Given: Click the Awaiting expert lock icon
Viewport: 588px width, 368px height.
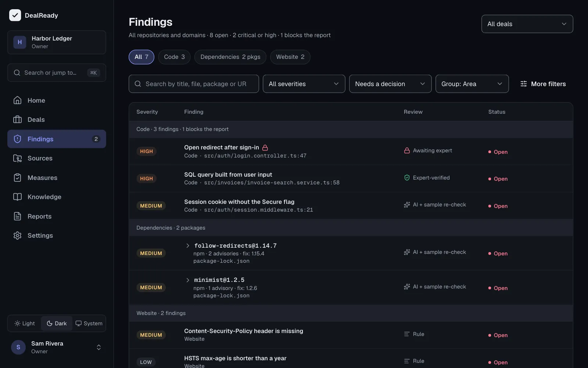Looking at the screenshot, I should pos(407,151).
